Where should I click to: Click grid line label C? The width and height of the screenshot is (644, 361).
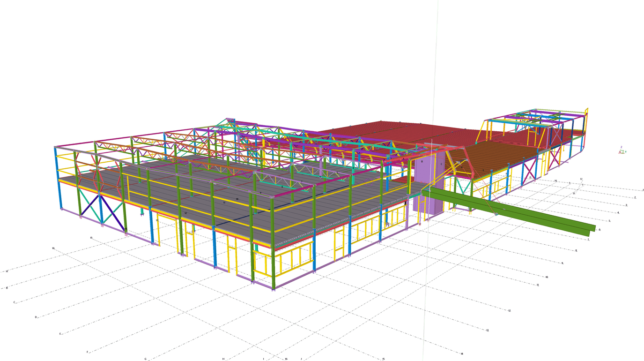click(x=15, y=302)
